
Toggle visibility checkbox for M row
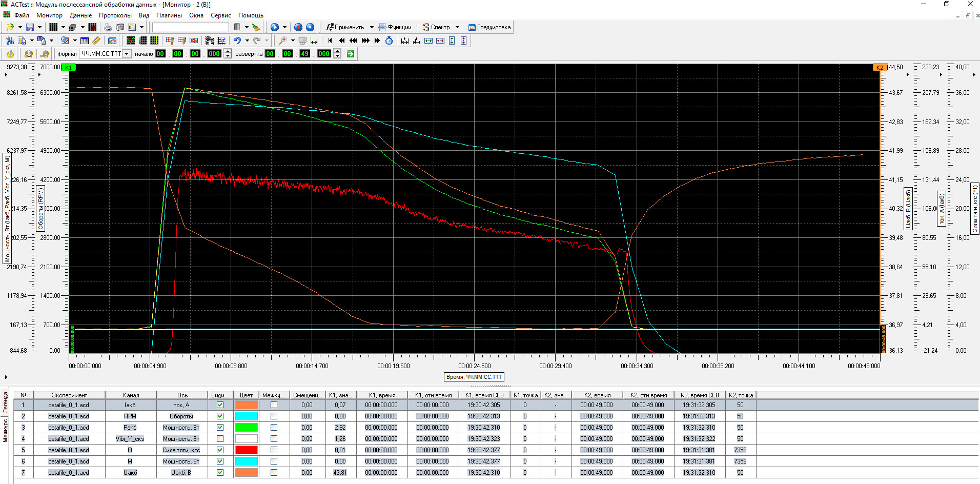tap(220, 461)
